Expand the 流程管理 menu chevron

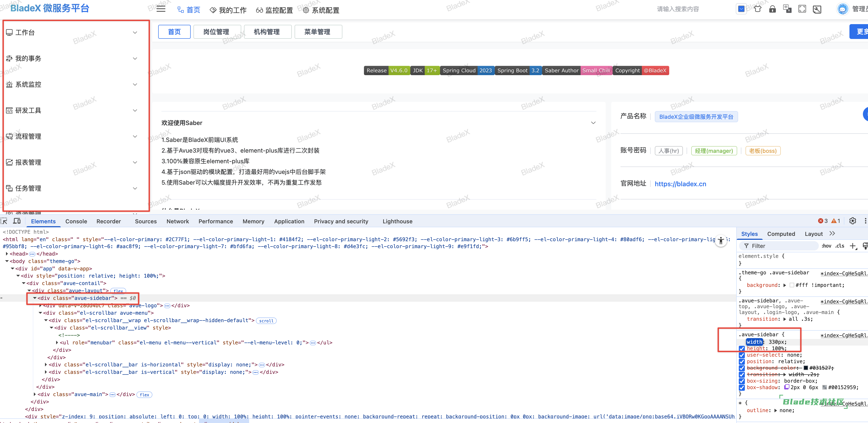click(135, 136)
